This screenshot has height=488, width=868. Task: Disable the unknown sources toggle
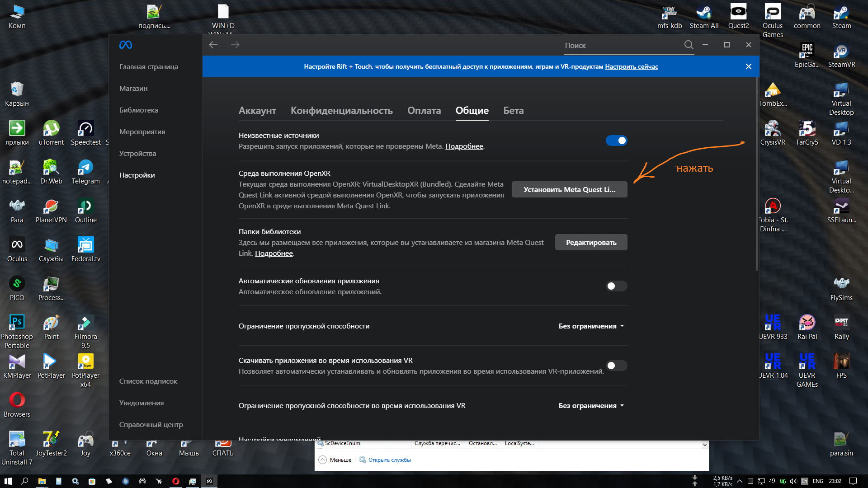[x=616, y=141]
